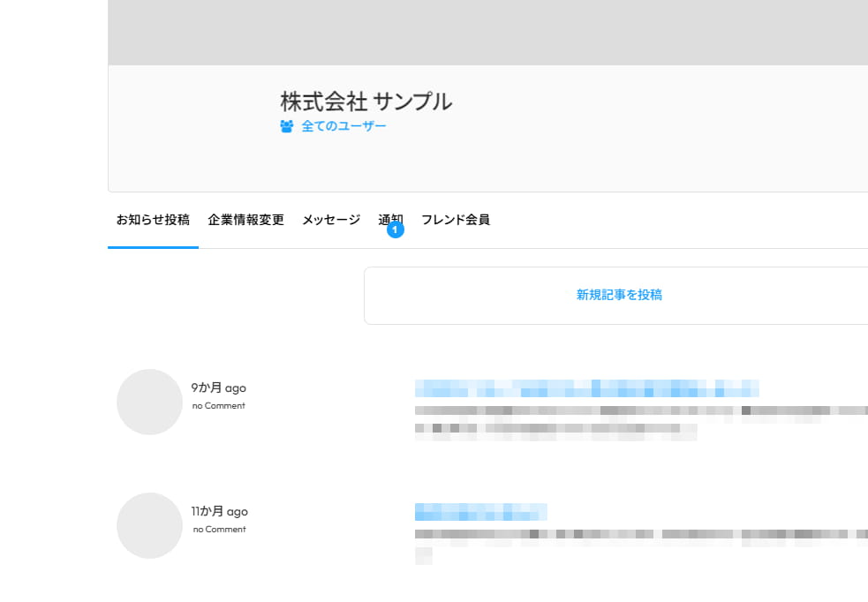Click the 11か月 ago timestamp
This screenshot has height=602, width=868.
click(221, 511)
